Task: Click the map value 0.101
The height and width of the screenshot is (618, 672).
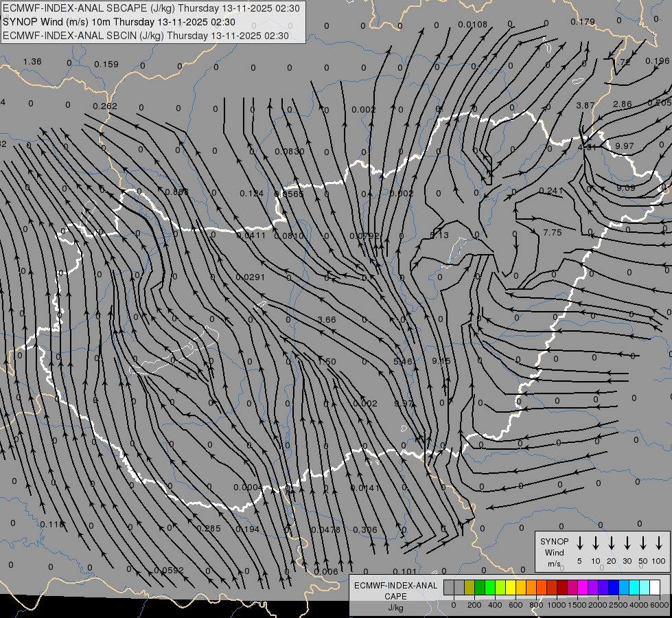Action: pyautogui.click(x=404, y=572)
